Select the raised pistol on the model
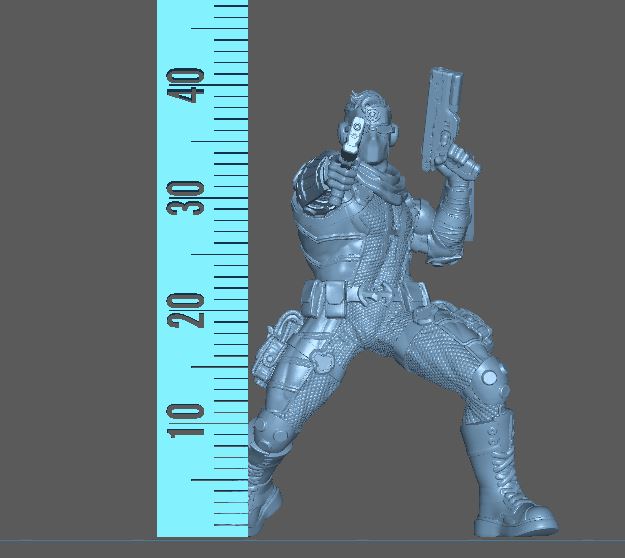The width and height of the screenshot is (625, 558). click(442, 115)
